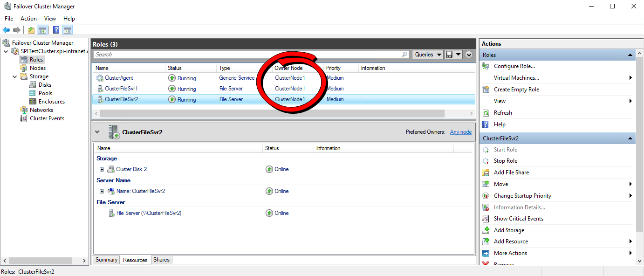
Task: Stop the ClusterFileSvr2 role
Action: tap(506, 160)
